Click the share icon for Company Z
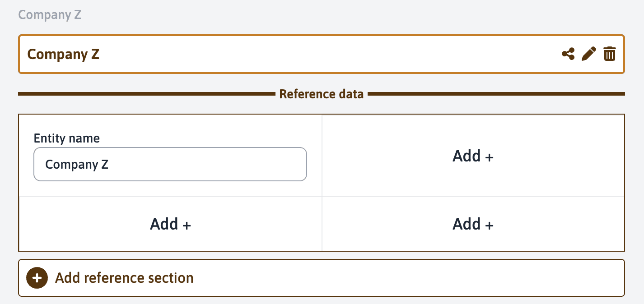This screenshot has width=644, height=304. tap(568, 54)
